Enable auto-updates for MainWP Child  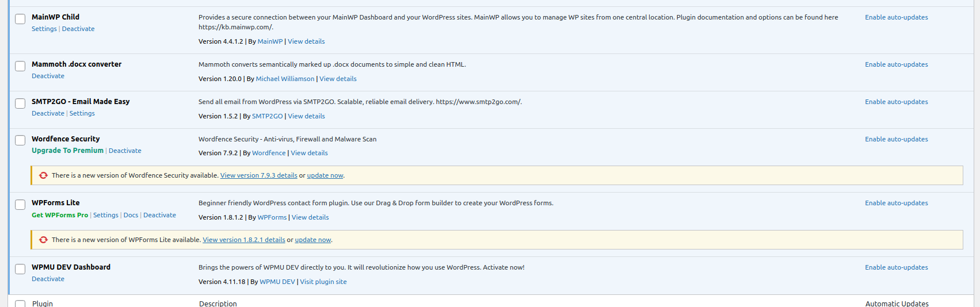(896, 17)
